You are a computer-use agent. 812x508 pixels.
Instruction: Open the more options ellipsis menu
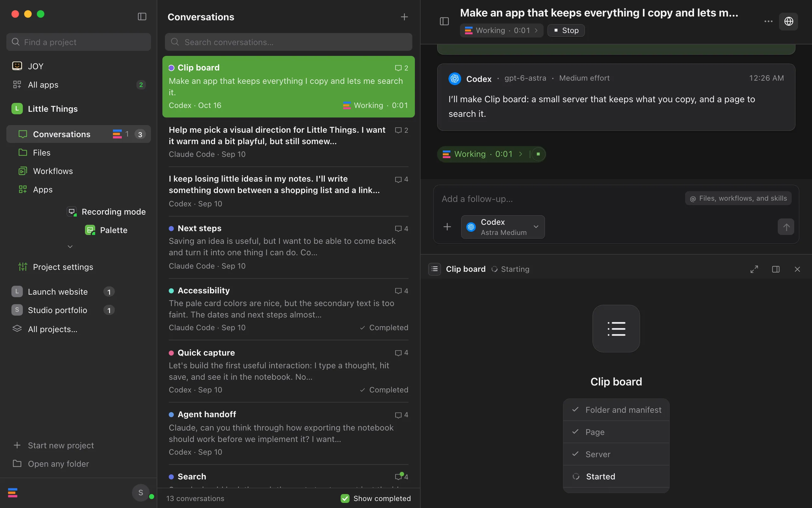pos(768,22)
